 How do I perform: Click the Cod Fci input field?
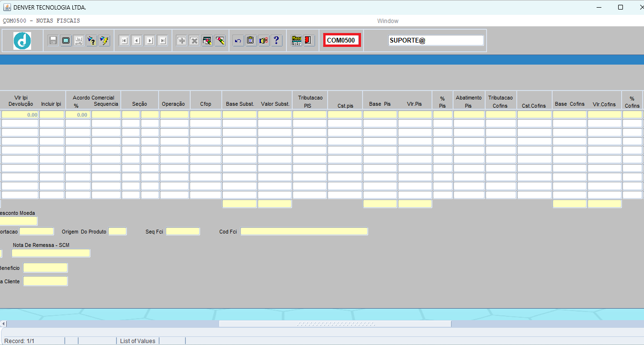pyautogui.click(x=304, y=232)
